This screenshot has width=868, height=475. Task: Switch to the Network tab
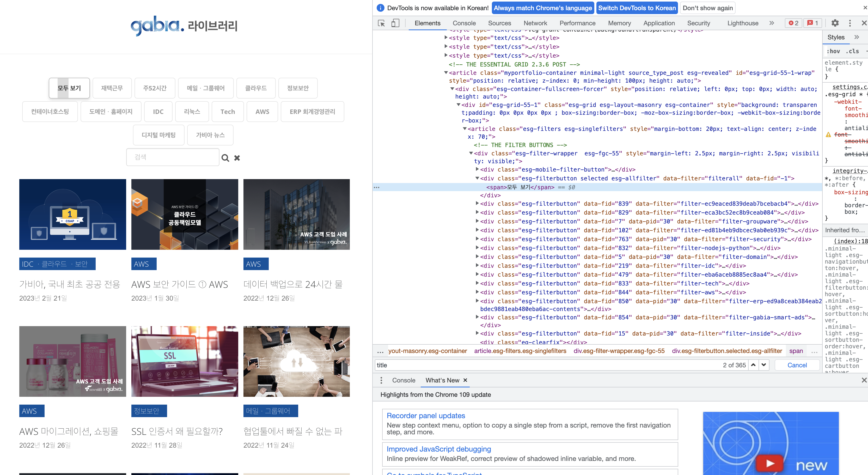pos(535,23)
